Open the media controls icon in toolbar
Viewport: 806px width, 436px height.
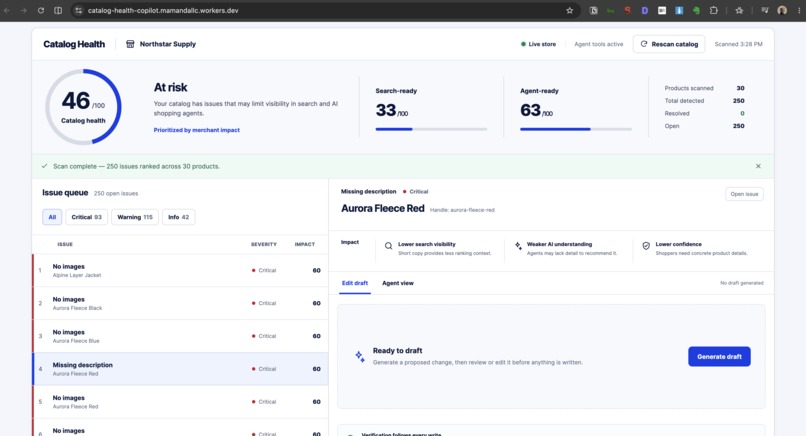765,10
